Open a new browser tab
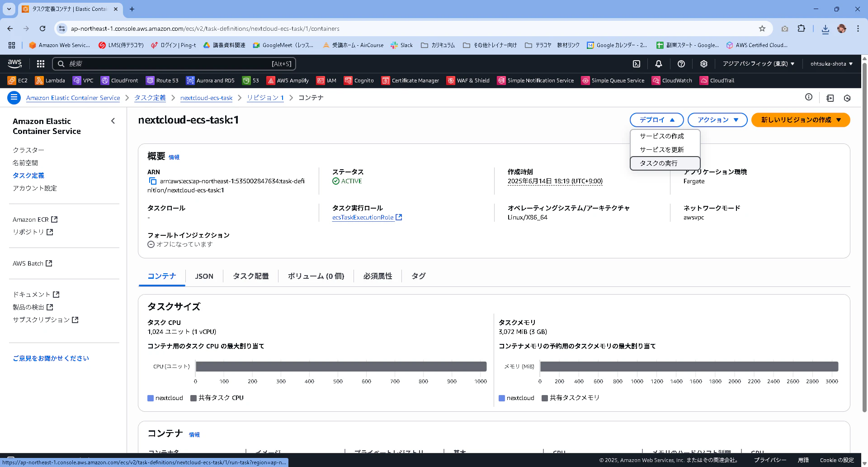Screen dimensions: 868x467 [x=132, y=9]
